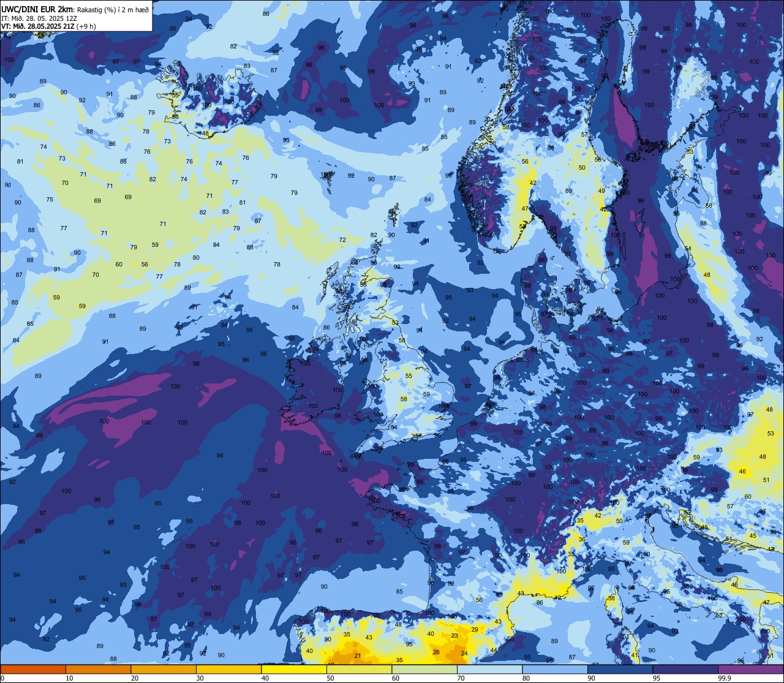Click the 60–70 light green legend swatch
Viewport: 784px width, 683px height.
pyautogui.click(x=424, y=669)
